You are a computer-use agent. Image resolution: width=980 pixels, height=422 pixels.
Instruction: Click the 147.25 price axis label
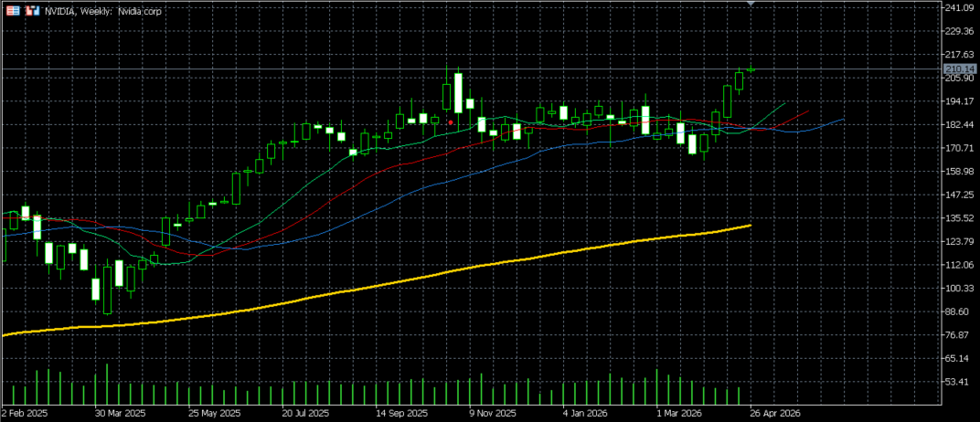coord(961,195)
